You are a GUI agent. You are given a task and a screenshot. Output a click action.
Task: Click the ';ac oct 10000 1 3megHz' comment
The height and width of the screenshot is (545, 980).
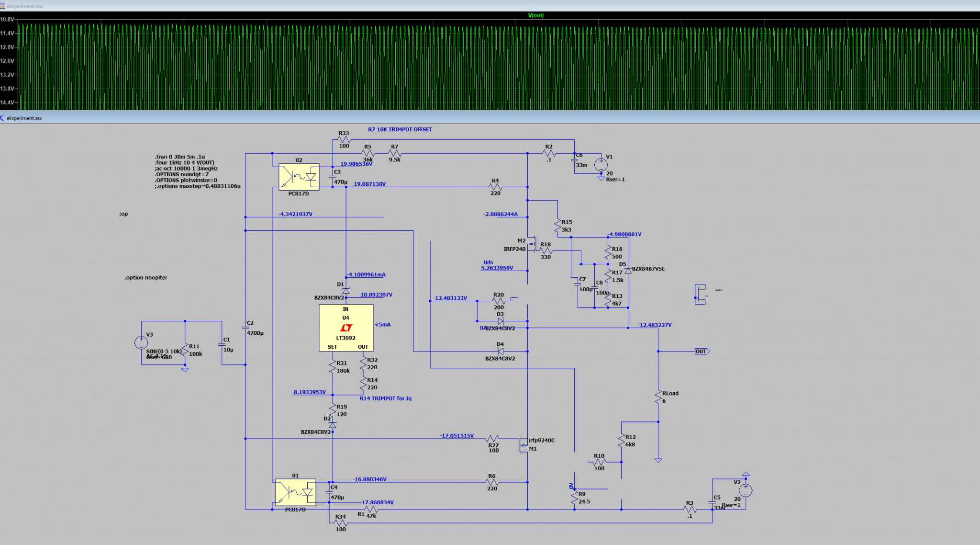tap(186, 169)
